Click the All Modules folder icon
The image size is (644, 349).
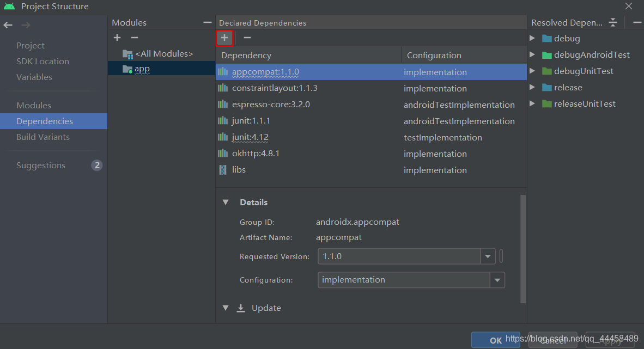[x=127, y=54]
